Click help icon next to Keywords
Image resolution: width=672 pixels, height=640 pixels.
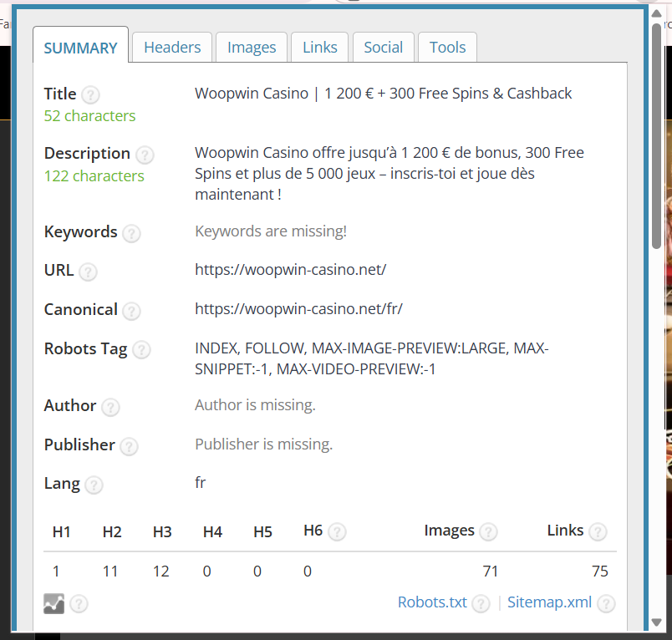point(131,233)
